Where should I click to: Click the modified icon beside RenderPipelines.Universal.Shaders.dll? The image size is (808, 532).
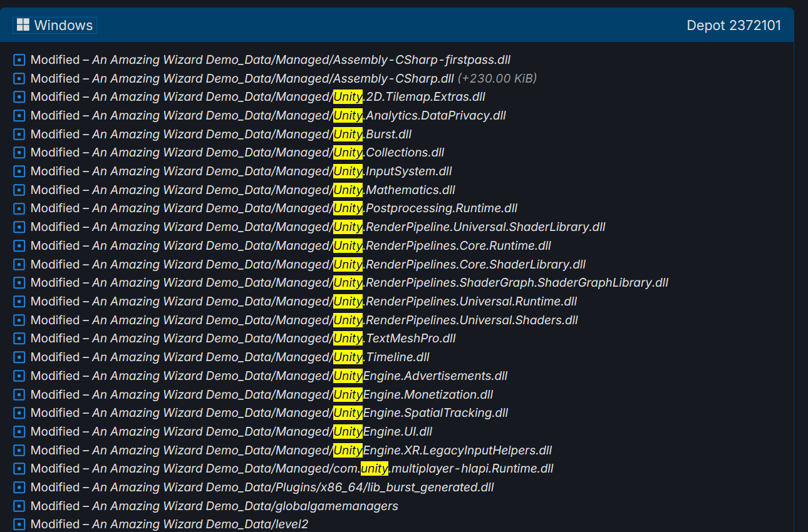point(19,320)
